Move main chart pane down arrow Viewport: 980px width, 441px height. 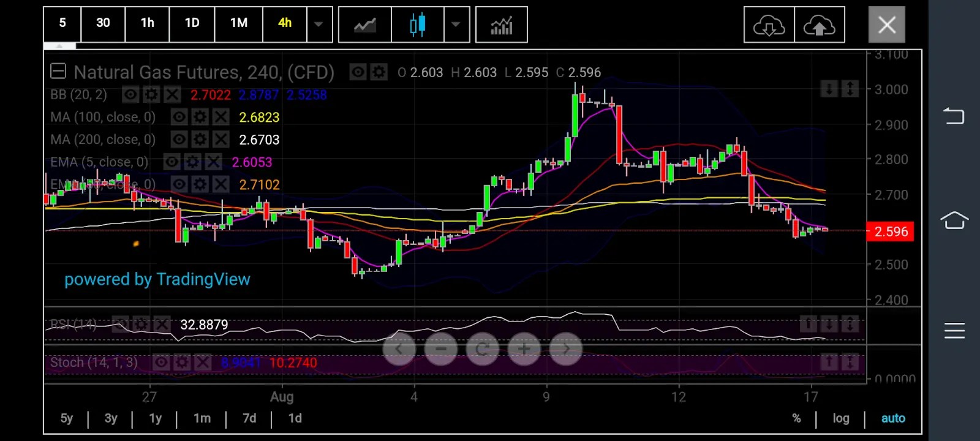(x=829, y=89)
